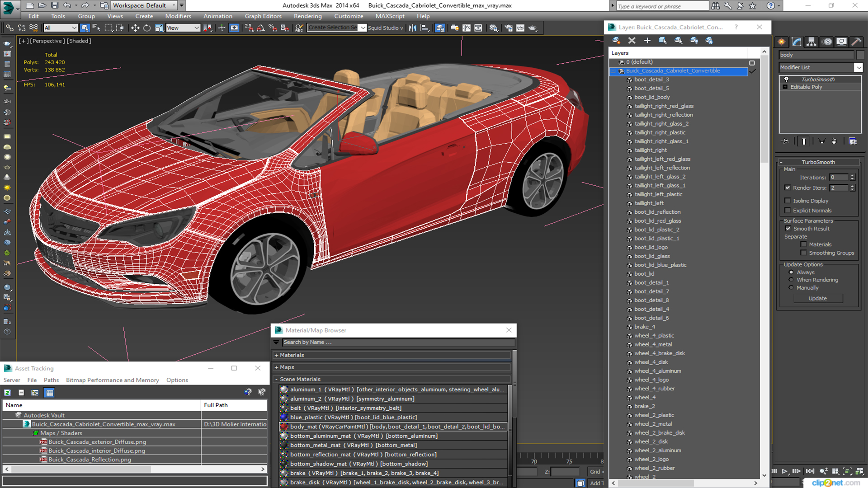Viewport: 868px width, 488px height.
Task: Open the Modifiers menu
Action: coord(178,16)
